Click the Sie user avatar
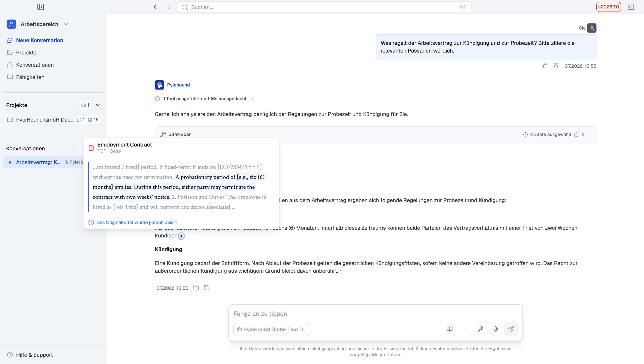The width and height of the screenshot is (644, 364). click(x=592, y=28)
